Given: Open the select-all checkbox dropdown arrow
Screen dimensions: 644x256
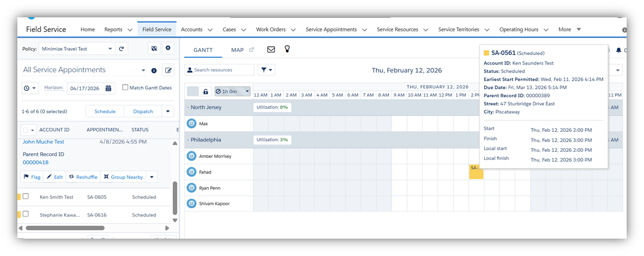Looking at the screenshot, I should (32, 130).
